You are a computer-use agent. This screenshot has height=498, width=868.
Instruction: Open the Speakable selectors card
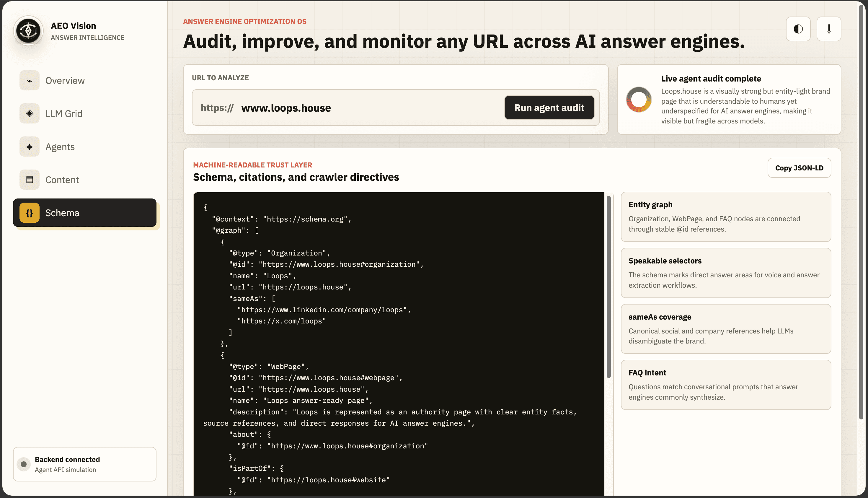pos(726,273)
